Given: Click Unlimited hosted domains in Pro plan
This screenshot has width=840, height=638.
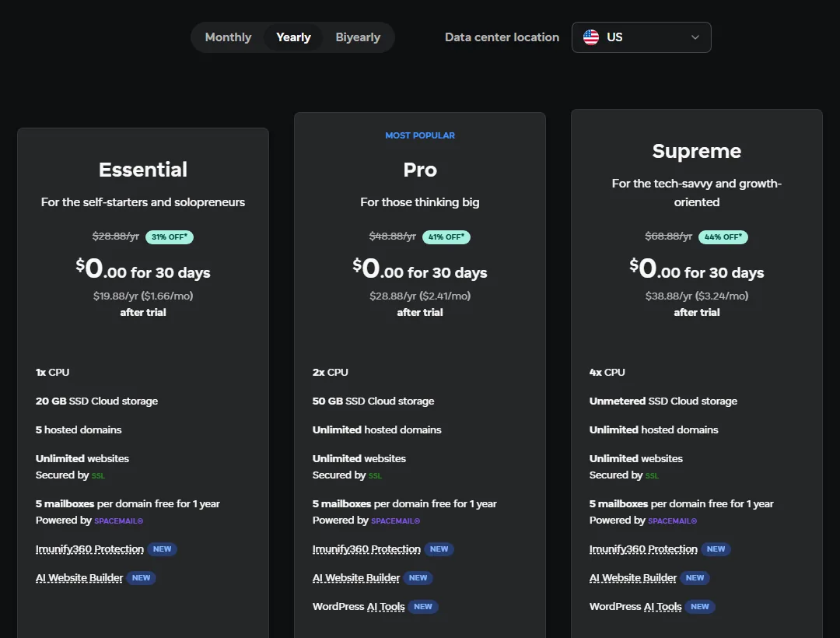Looking at the screenshot, I should 377,429.
